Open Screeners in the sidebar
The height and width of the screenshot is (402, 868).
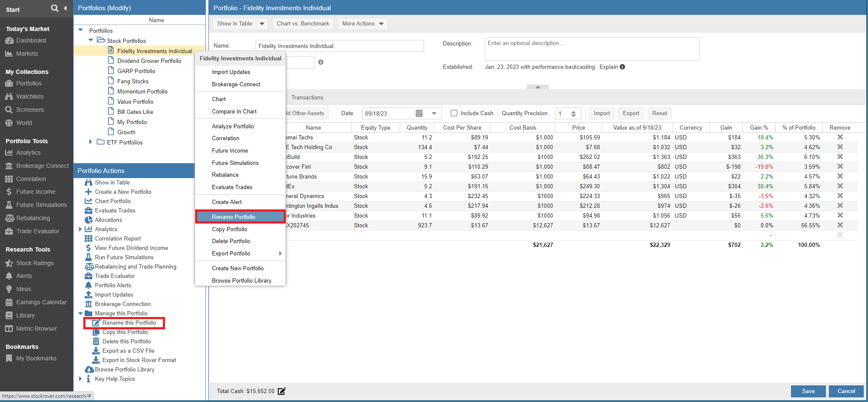[30, 110]
